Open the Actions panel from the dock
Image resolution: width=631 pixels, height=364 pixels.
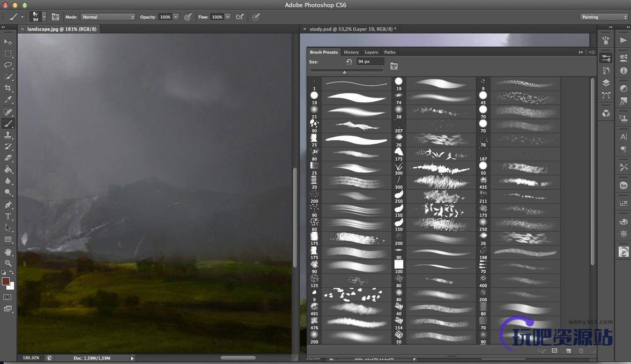(x=623, y=40)
